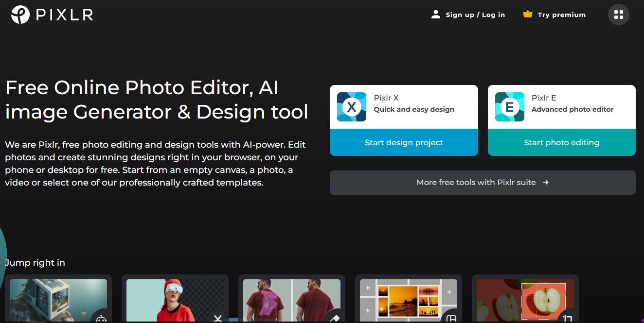Click the user profile icon
The image size is (644, 323).
[x=435, y=15]
